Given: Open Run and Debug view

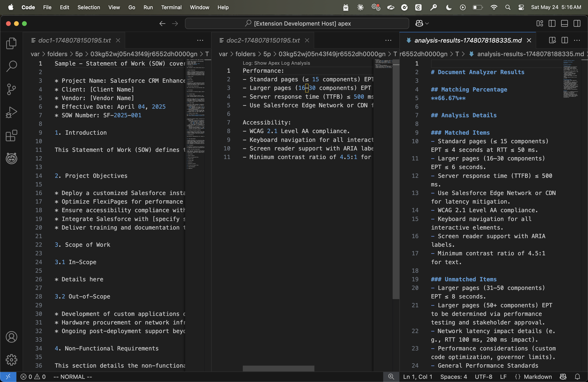Looking at the screenshot, I should (11, 112).
